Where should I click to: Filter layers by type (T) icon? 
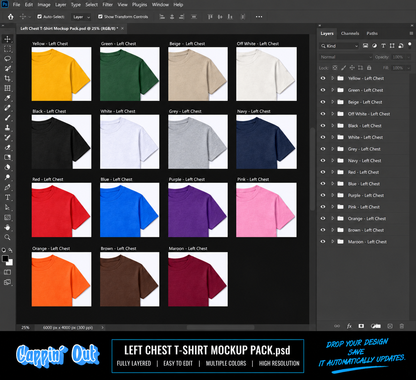tap(383, 46)
